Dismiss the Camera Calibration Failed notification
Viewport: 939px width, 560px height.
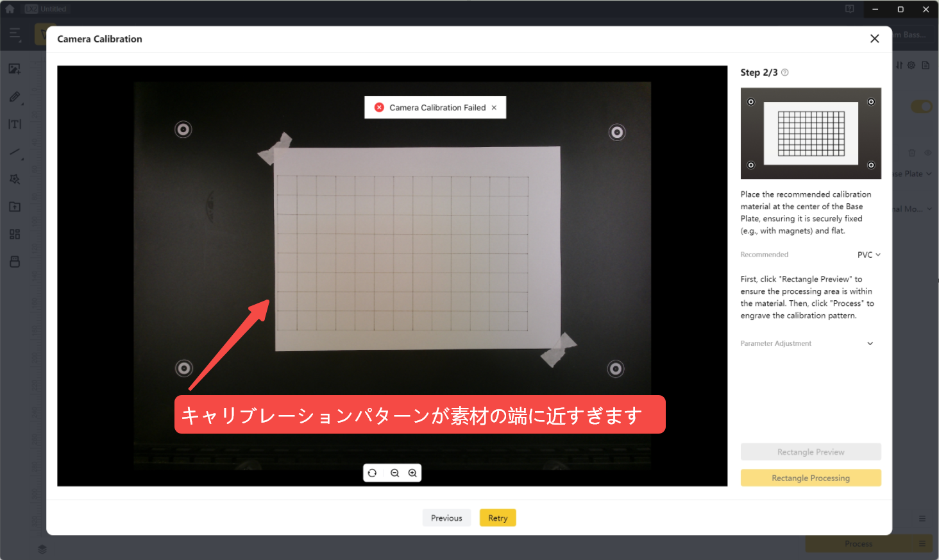pos(494,108)
